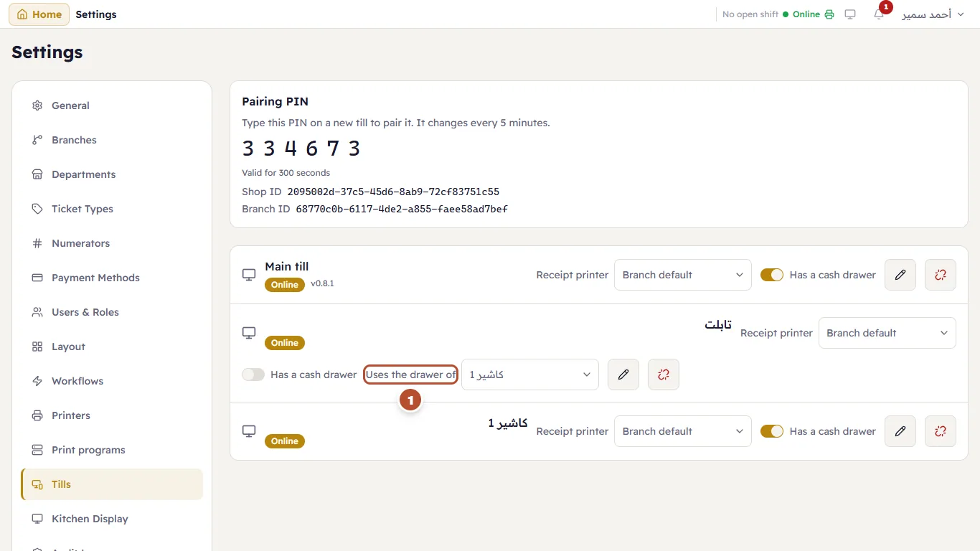This screenshot has height=551, width=980.
Task: Open General settings section
Action: (x=112, y=105)
